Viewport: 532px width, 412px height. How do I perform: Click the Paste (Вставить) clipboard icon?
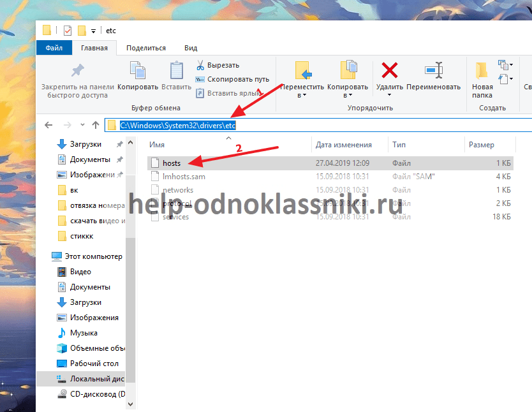[177, 70]
